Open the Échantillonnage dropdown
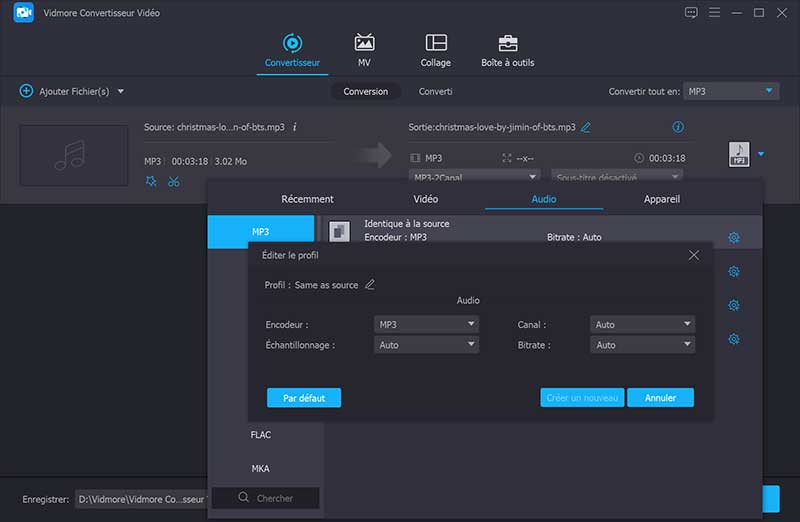The height and width of the screenshot is (522, 800). 427,345
